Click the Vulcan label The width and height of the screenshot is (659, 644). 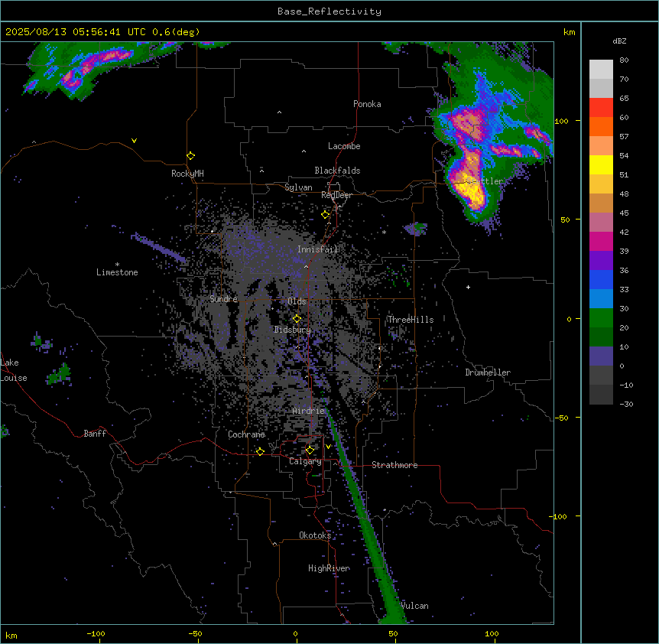(x=415, y=606)
